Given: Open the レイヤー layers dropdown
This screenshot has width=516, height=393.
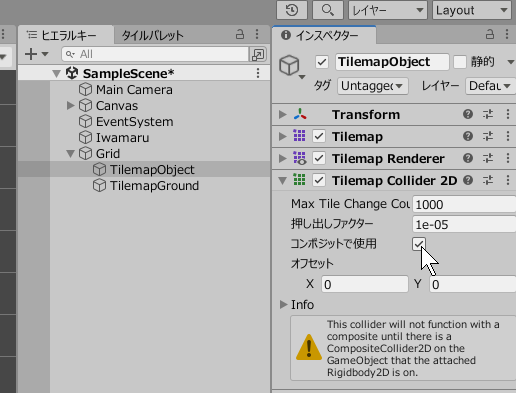Looking at the screenshot, I should [388, 10].
